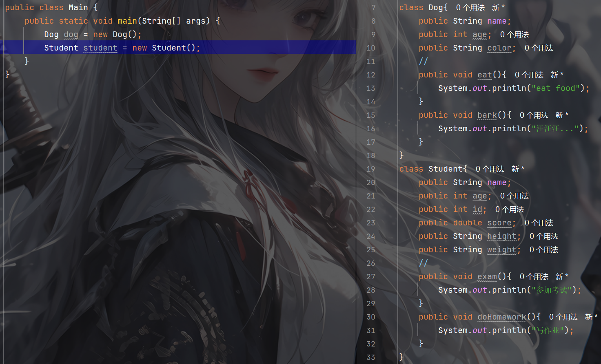Show usages for the eat() method
Screen dimensions: 601x364
click(529, 75)
